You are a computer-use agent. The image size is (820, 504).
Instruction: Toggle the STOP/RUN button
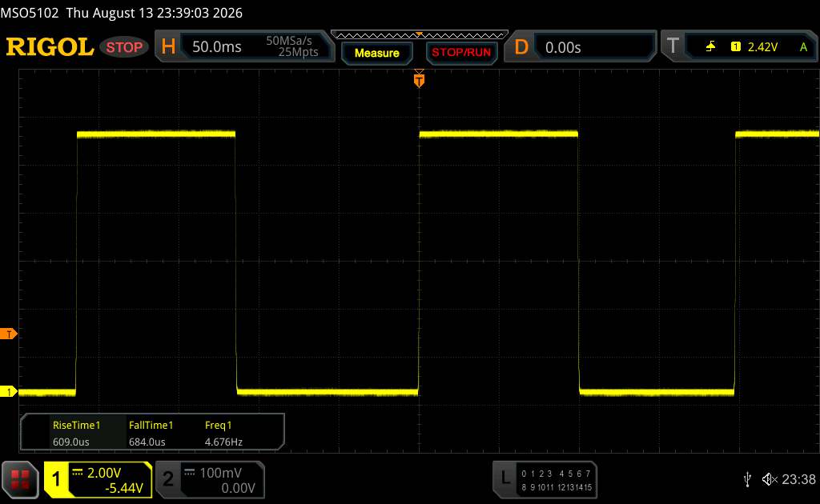[461, 52]
